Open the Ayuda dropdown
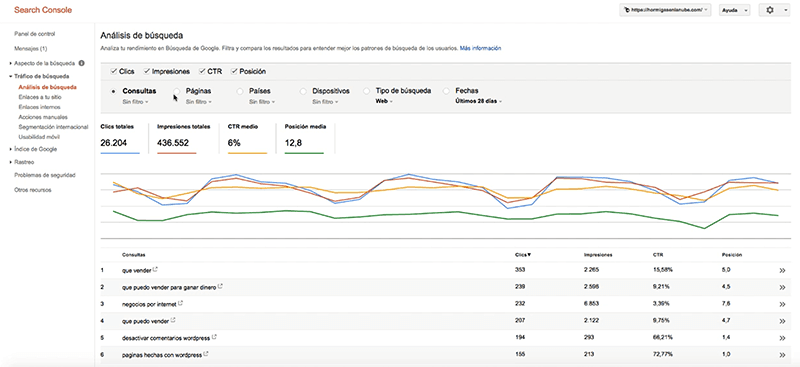This screenshot has height=367, width=800. [x=734, y=10]
